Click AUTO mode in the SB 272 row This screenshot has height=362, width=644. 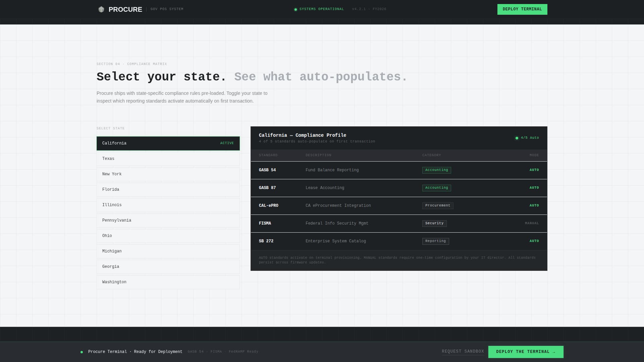[534, 241]
